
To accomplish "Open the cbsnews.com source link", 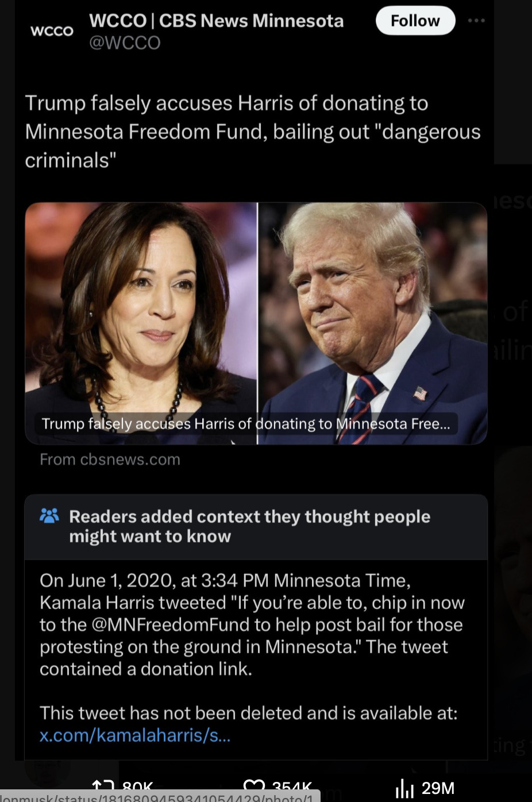I will pos(110,460).
